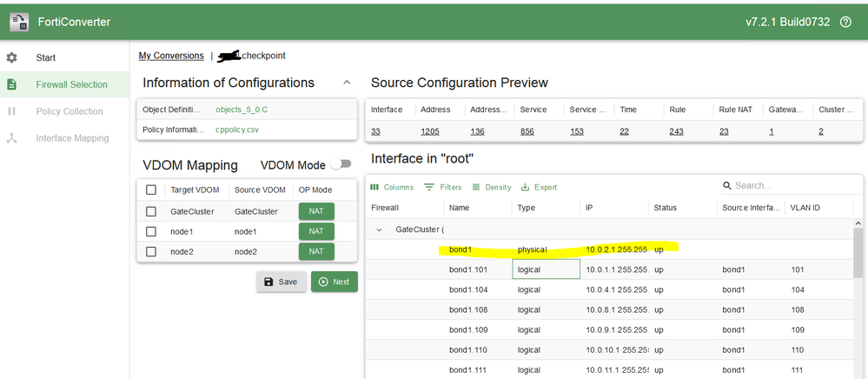Sort by the IP column header
This screenshot has height=379, width=868.
[x=589, y=208]
